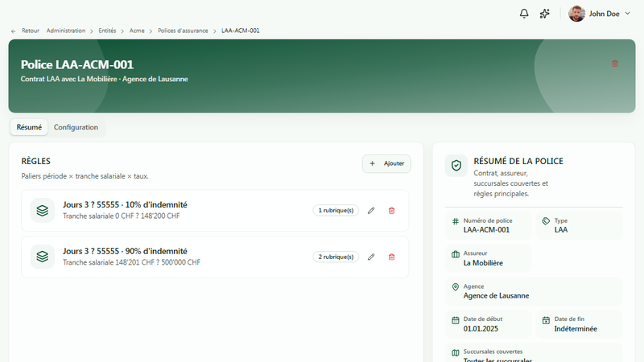Click the Indéterminée end date value

click(576, 329)
